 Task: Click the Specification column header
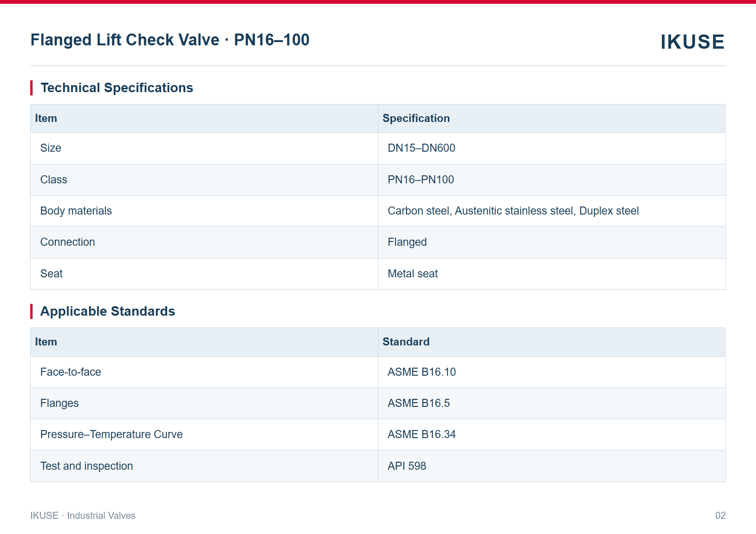point(416,118)
